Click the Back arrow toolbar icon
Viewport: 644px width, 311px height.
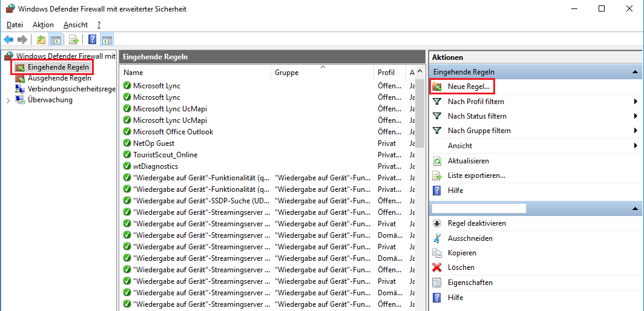(x=8, y=39)
